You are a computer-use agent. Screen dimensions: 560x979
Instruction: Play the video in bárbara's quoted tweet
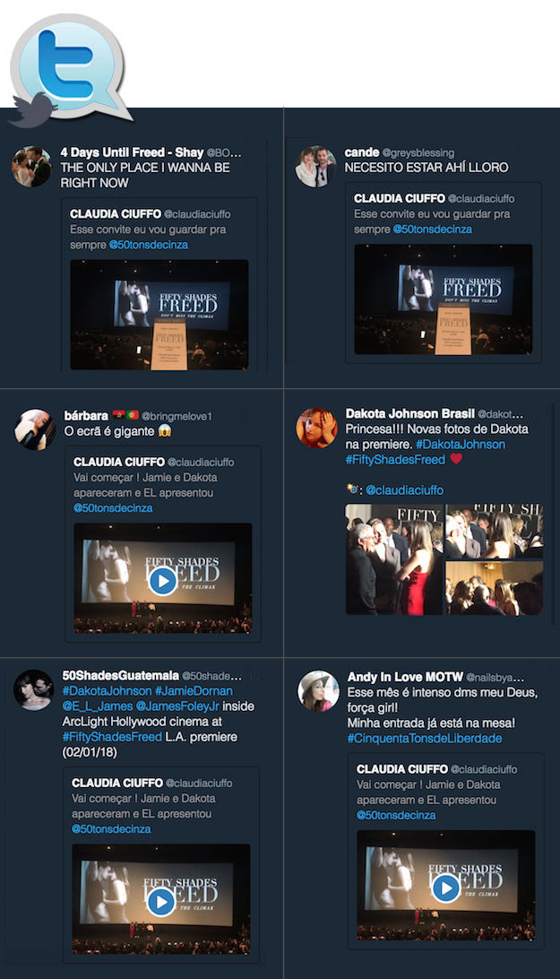tap(163, 581)
